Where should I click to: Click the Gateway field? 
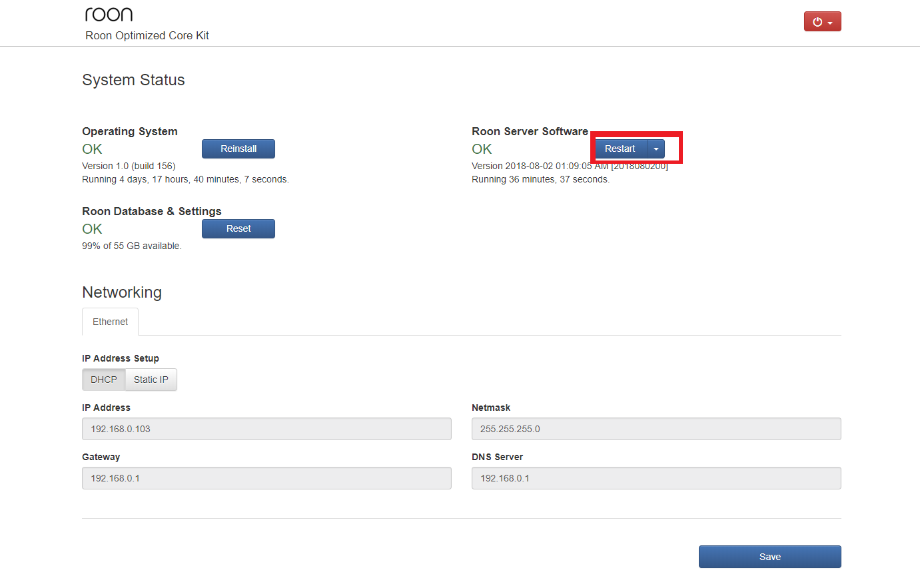tap(266, 478)
